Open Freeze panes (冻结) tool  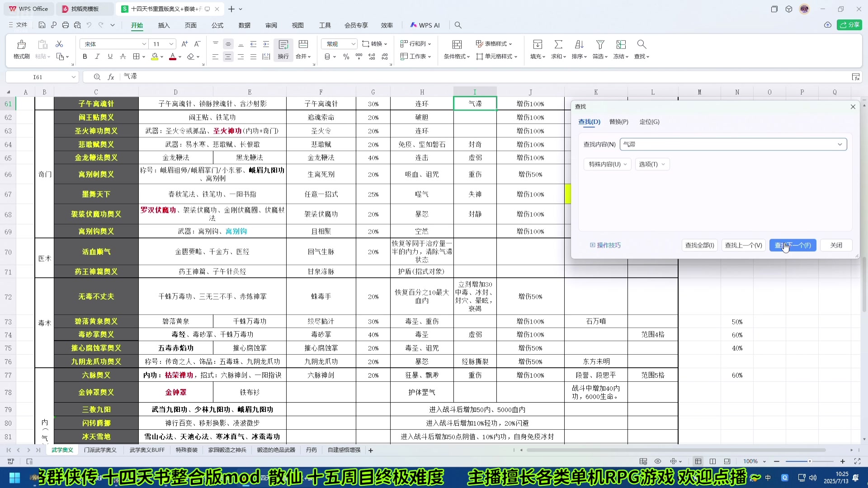point(621,49)
